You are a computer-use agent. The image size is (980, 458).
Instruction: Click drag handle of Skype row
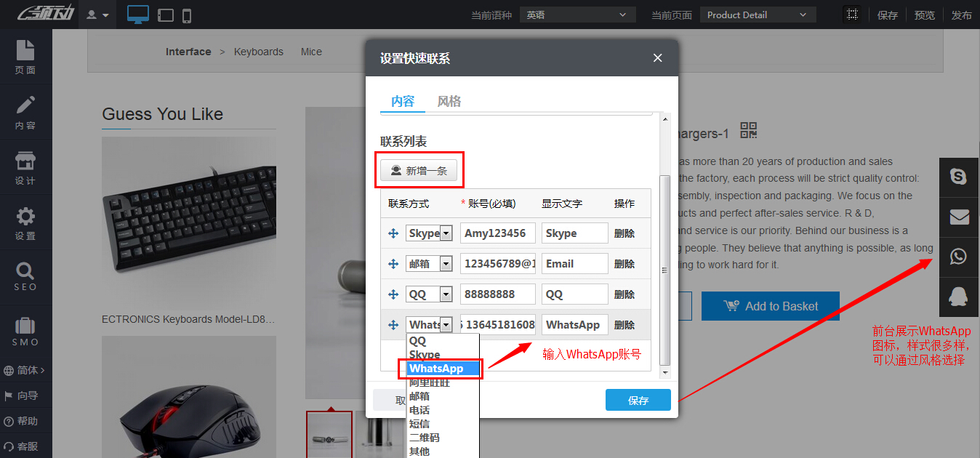tap(393, 233)
